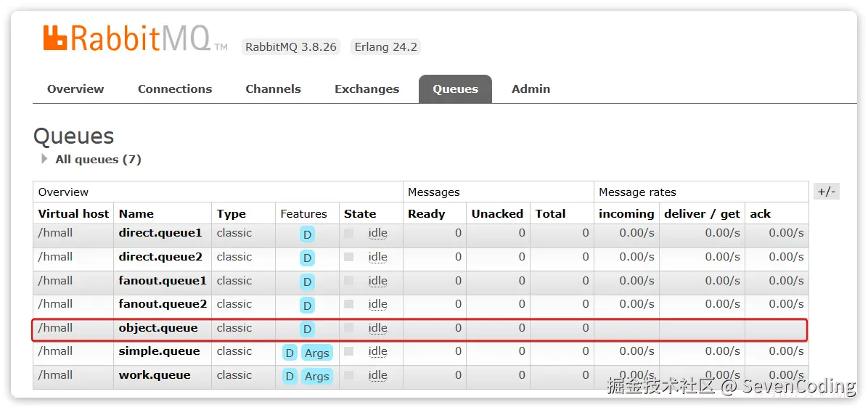This screenshot has height=410, width=868.
Task: Open the Connections tab
Action: (175, 89)
